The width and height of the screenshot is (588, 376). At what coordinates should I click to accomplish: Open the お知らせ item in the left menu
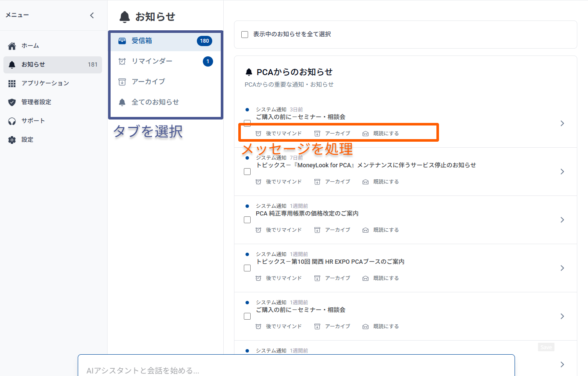(33, 64)
